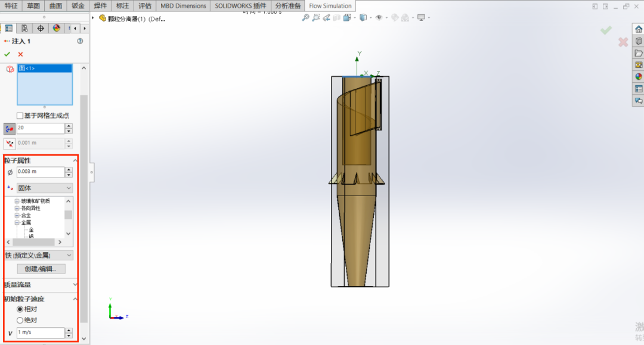The width and height of the screenshot is (644, 345).
Task: Increase particle diameter with up spinner
Action: point(69,169)
